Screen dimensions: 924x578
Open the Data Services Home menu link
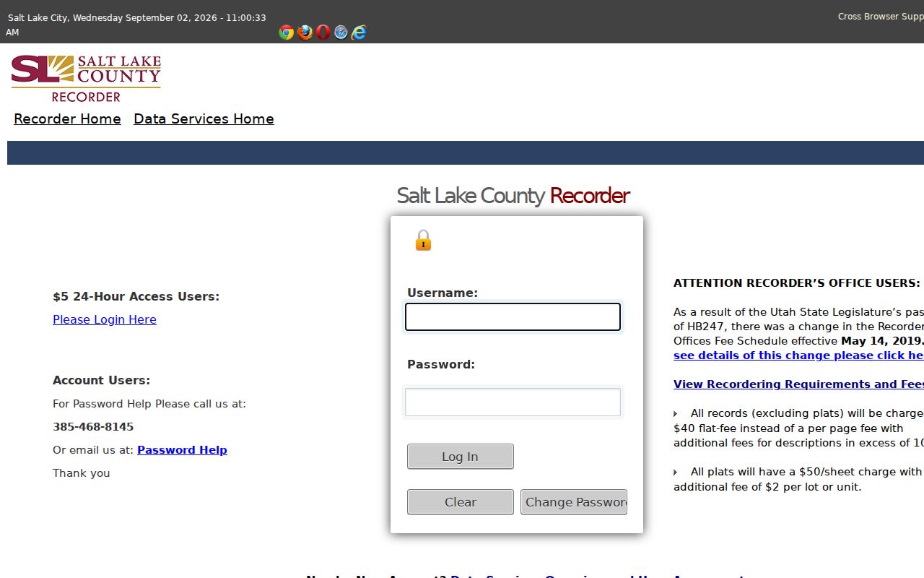[204, 119]
